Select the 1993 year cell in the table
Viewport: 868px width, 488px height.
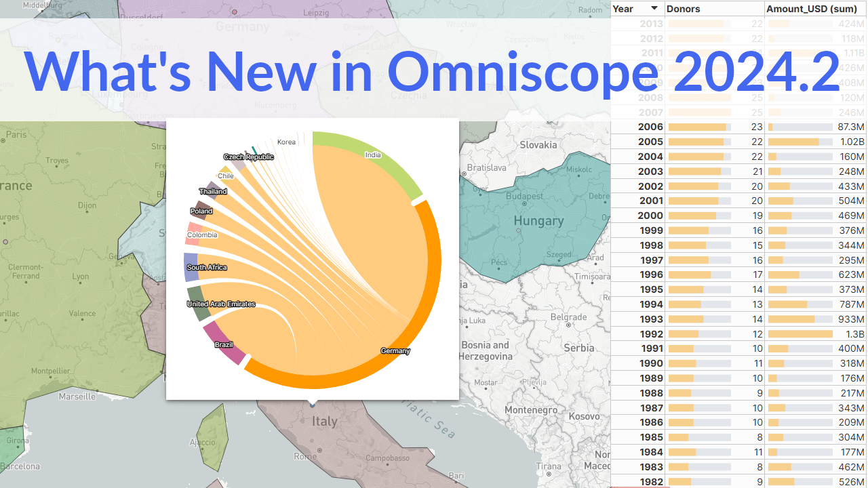(x=650, y=319)
